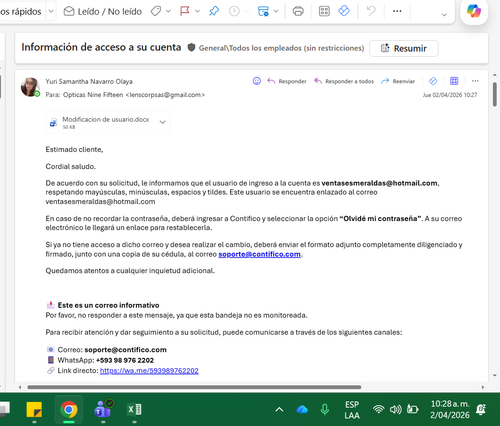This screenshot has height=426, width=500.
Task: Click the battery status icon
Action: tap(413, 409)
